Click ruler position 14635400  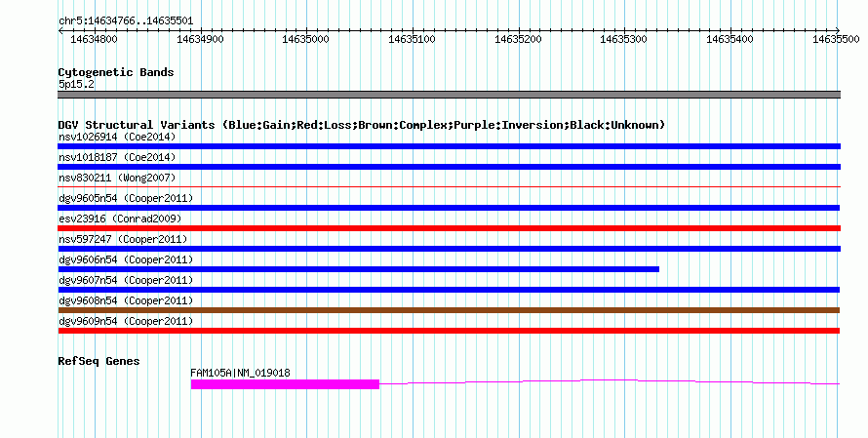pyautogui.click(x=730, y=39)
